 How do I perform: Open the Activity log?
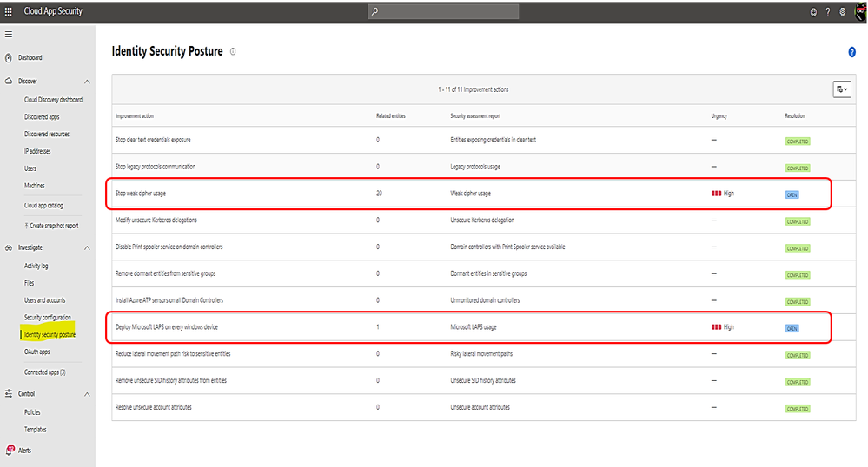(x=36, y=266)
